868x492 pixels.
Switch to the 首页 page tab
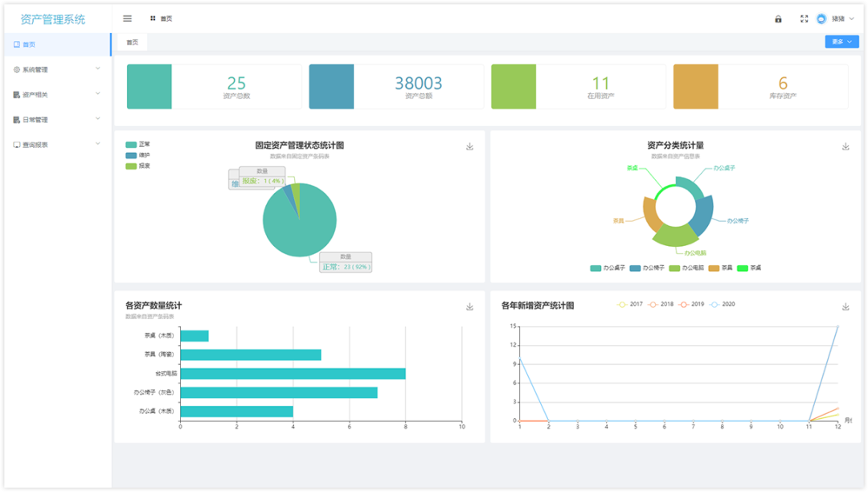[133, 43]
